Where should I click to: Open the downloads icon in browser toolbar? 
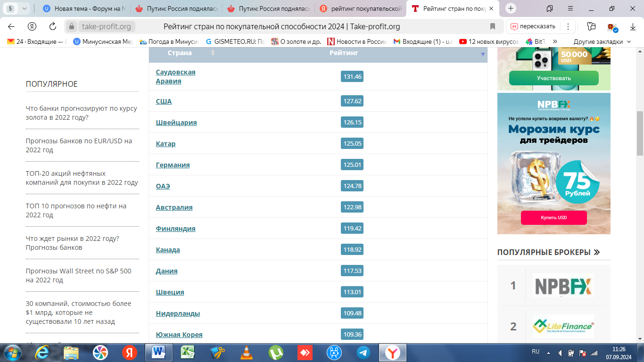[633, 26]
